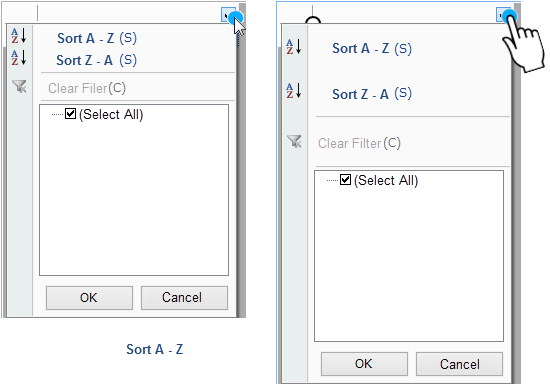Viewport: 550px width, 385px height.
Task: Click OK button in right panel
Action: coord(364,364)
